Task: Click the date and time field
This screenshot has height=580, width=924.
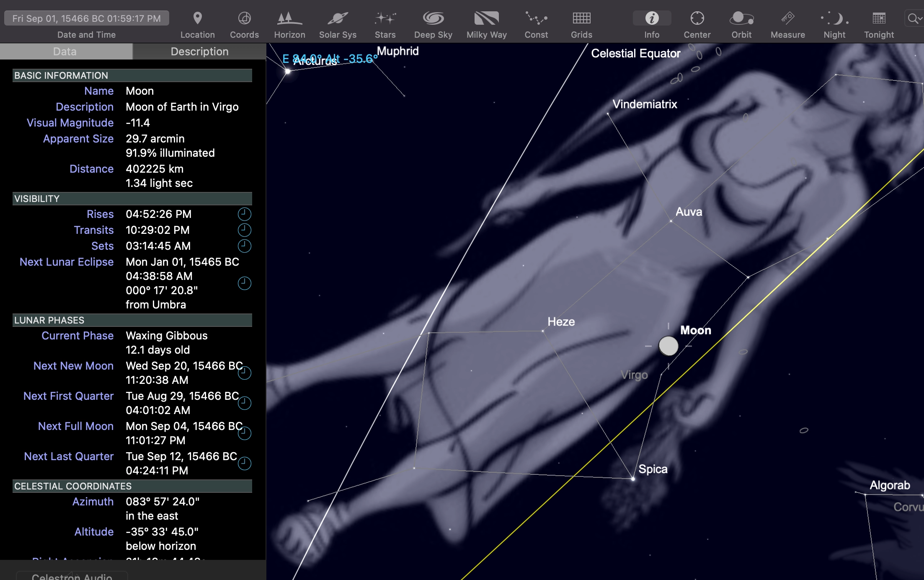Action: [87, 18]
